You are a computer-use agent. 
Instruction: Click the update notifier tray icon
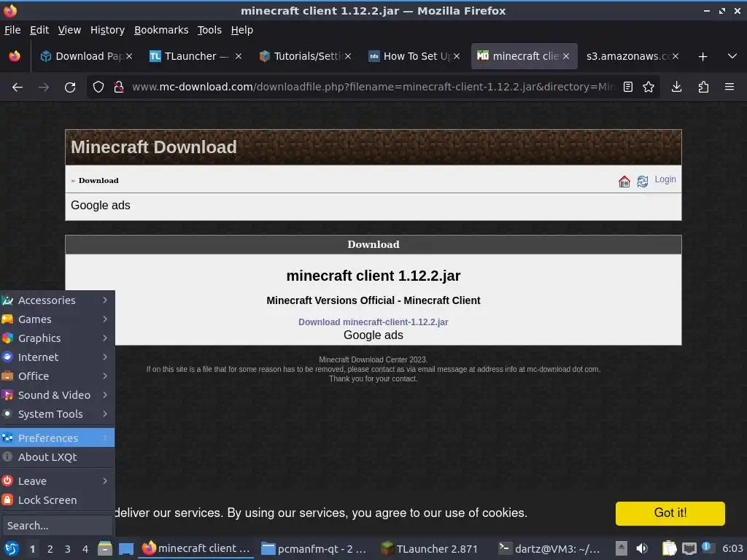(x=708, y=548)
